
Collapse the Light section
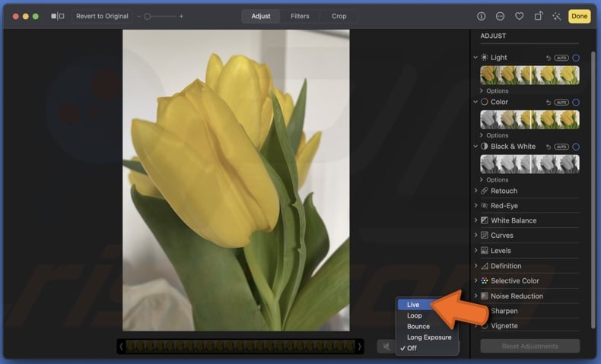click(x=475, y=58)
